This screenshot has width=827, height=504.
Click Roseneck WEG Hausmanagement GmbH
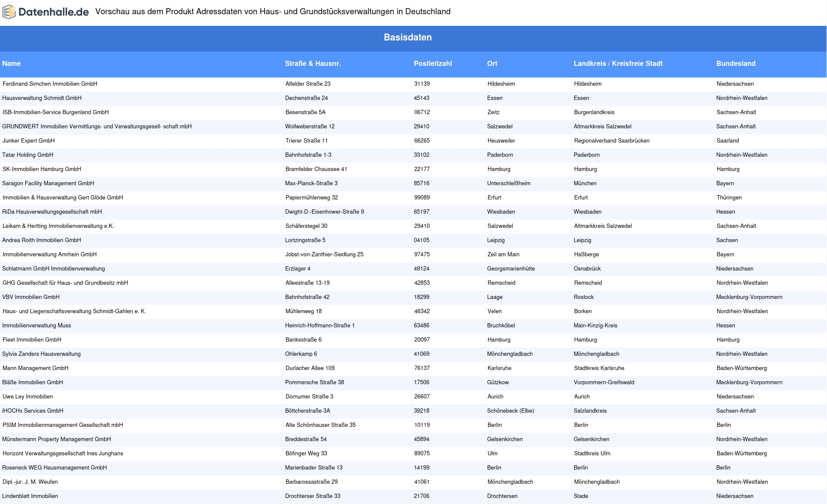pos(54,468)
